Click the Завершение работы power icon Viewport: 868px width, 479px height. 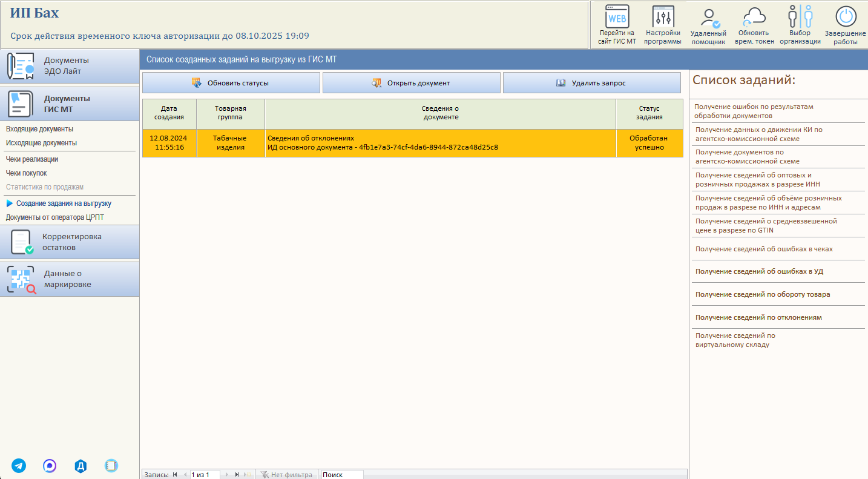click(x=846, y=16)
